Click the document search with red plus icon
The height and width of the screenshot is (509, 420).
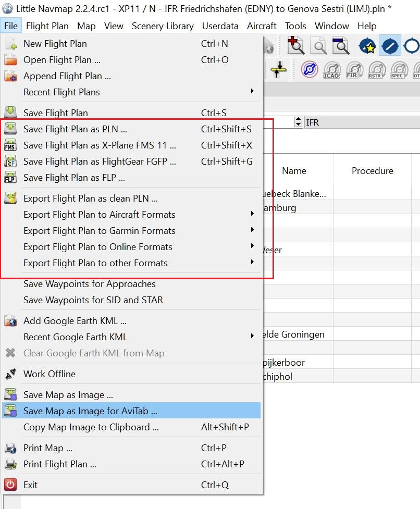[295, 45]
